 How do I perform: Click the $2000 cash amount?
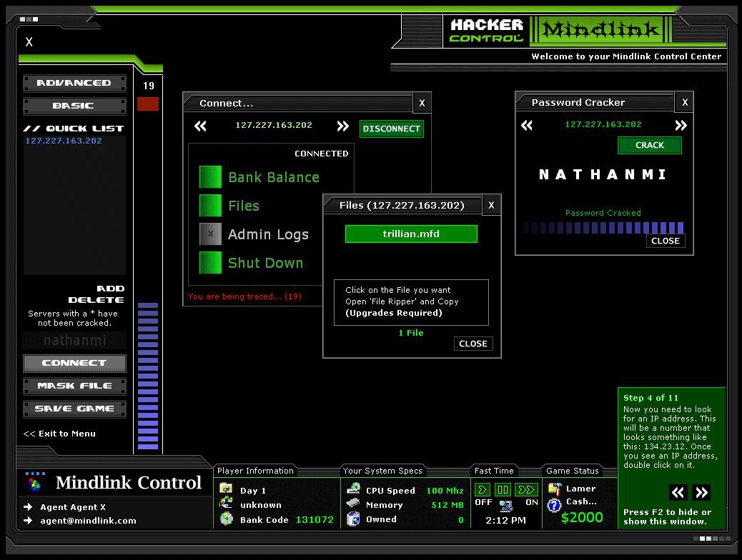click(x=582, y=517)
